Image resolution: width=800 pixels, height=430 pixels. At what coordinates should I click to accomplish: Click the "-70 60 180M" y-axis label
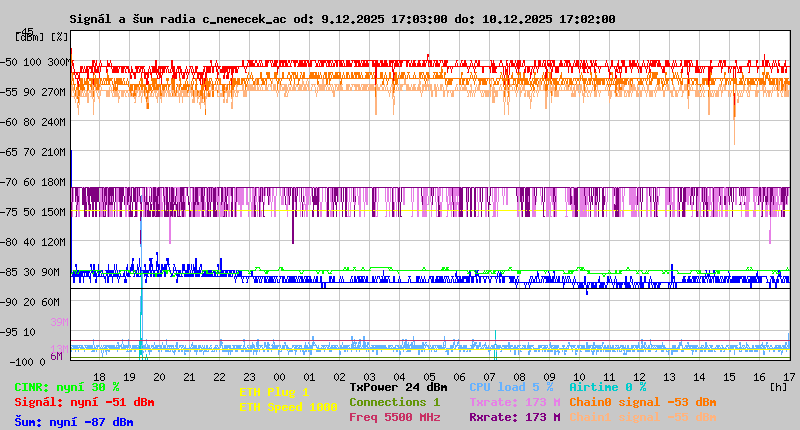click(35, 182)
